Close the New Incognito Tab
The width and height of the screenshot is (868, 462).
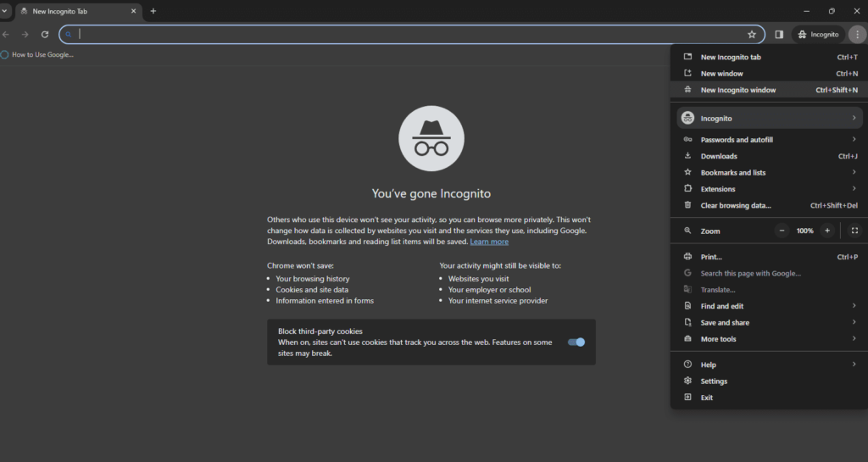pyautogui.click(x=133, y=11)
